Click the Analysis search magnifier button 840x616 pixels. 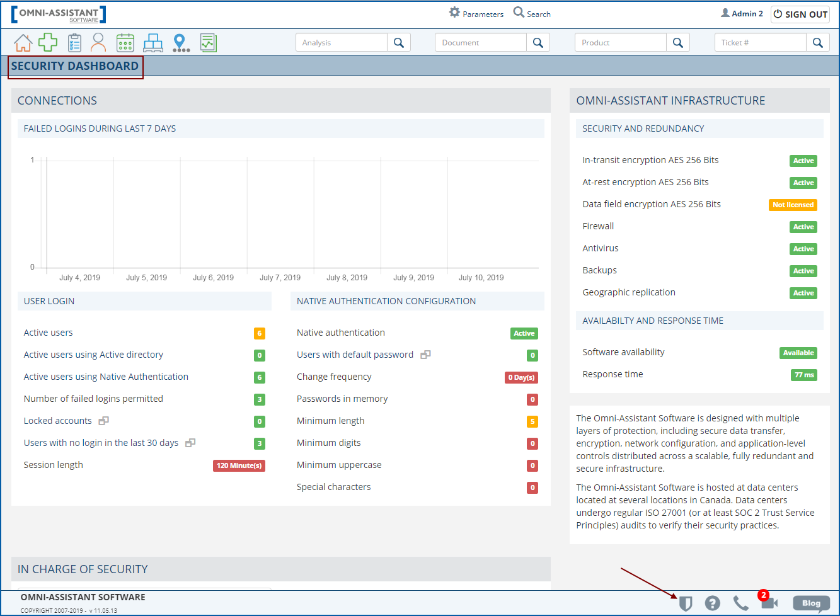(399, 42)
